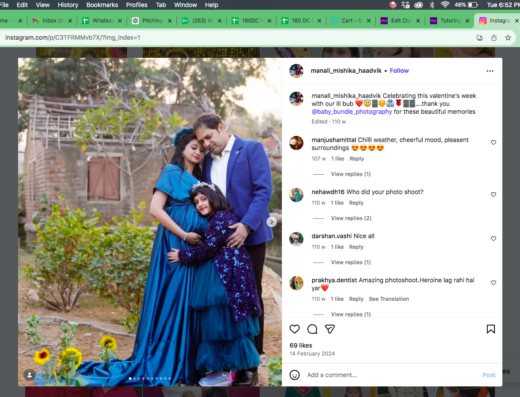Share post via the paper plane icon
The width and height of the screenshot is (520, 397).
330,329
